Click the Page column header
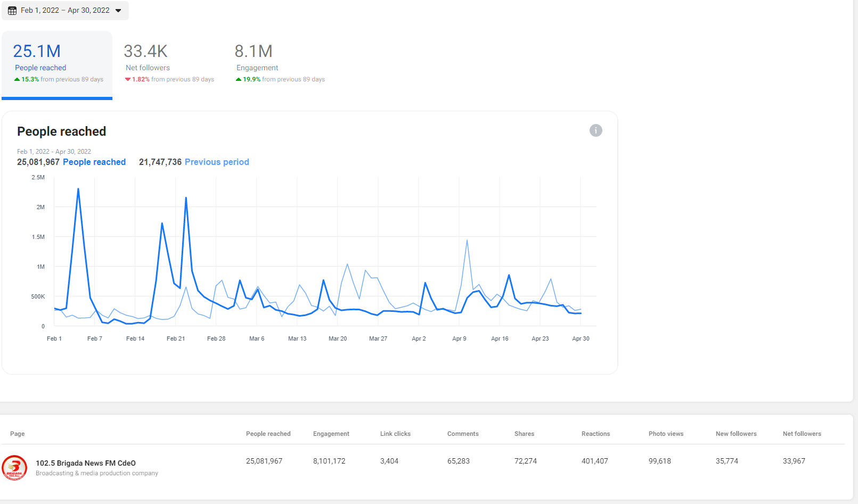Image resolution: width=858 pixels, height=504 pixels. 18,434
